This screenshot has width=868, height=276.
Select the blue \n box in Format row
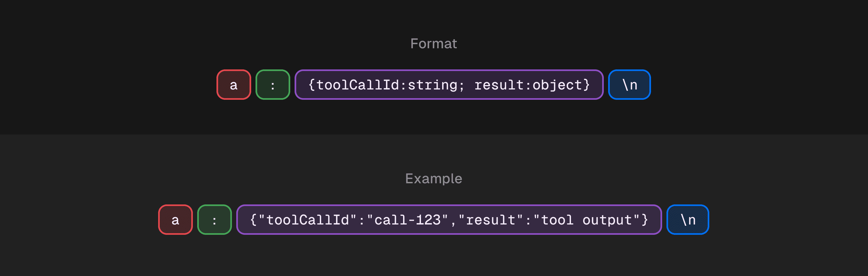(629, 85)
